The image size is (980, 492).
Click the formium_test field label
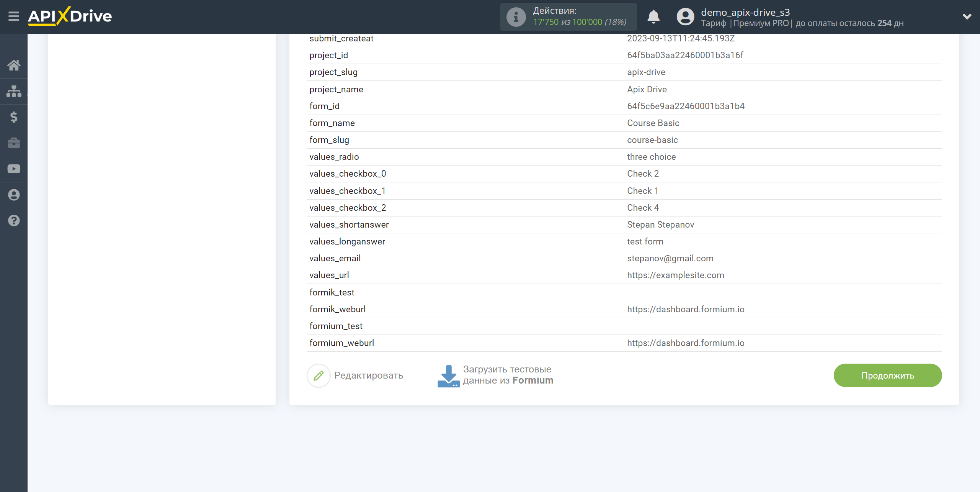(336, 326)
